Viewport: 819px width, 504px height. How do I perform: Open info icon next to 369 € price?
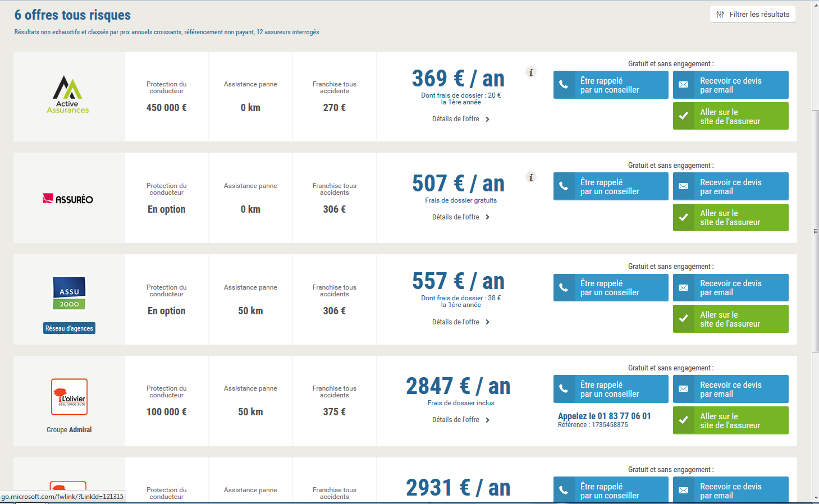point(531,72)
